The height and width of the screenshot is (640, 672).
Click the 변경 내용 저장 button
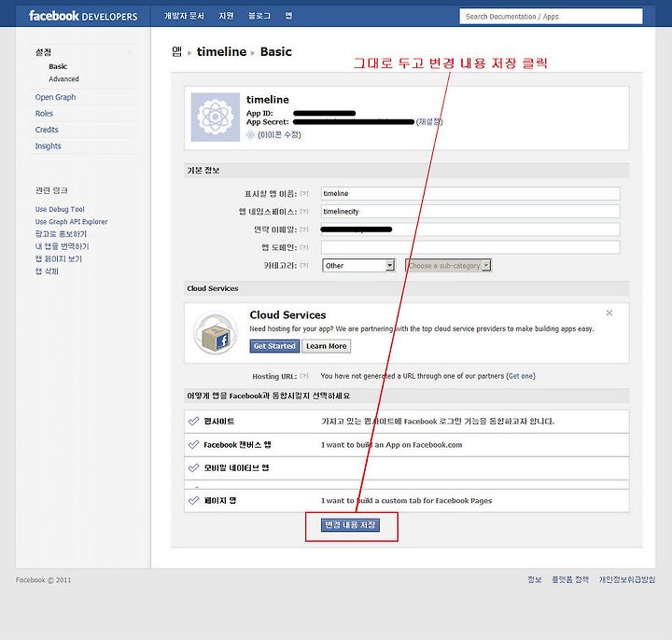(x=350, y=525)
